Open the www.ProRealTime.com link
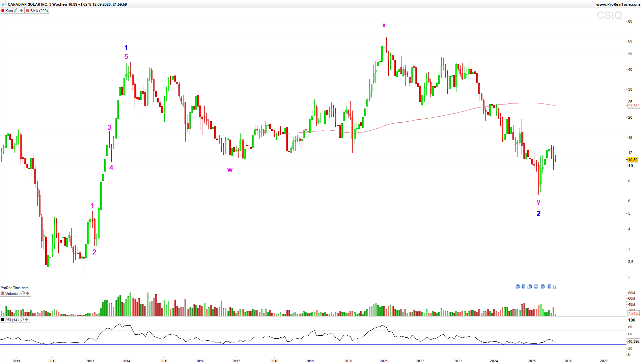Screen dimensions: 641x364 (617, 4)
